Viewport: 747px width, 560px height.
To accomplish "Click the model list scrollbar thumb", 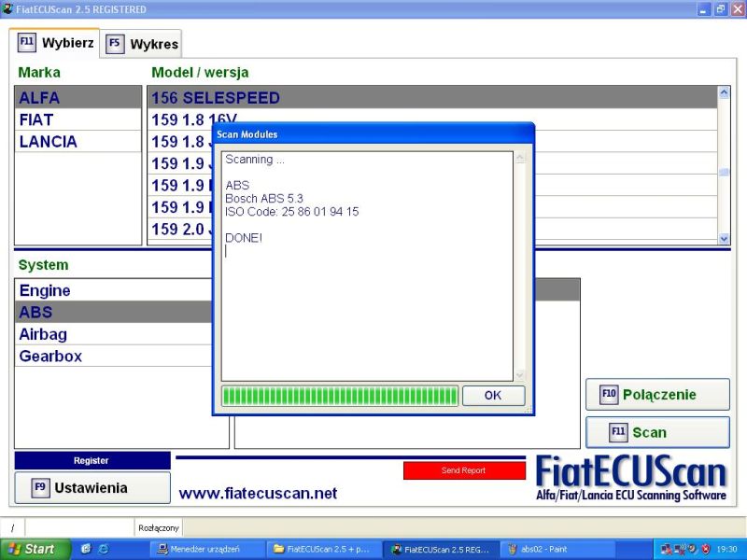I will pyautogui.click(x=724, y=173).
